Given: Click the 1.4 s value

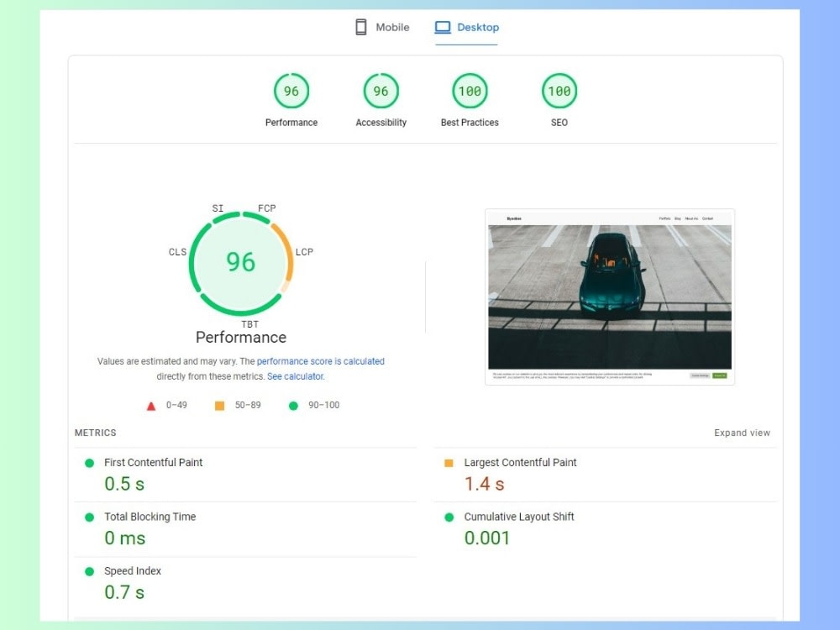Looking at the screenshot, I should pyautogui.click(x=485, y=485).
